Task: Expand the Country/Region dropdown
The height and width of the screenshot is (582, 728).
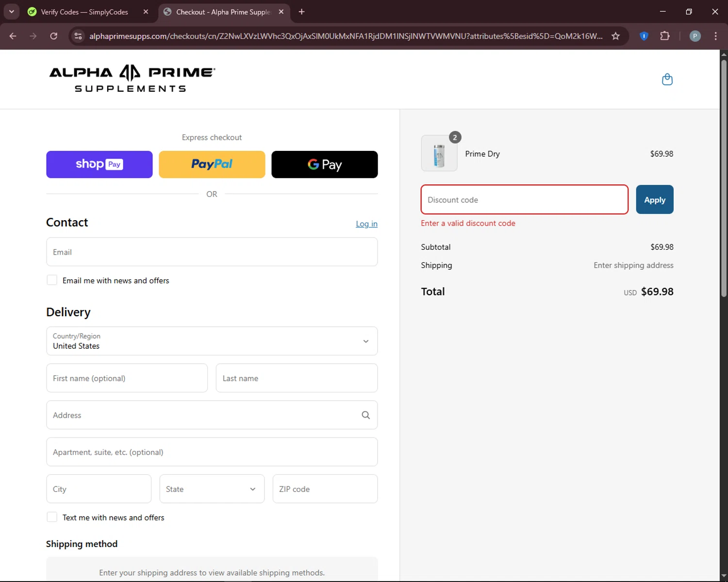Action: (x=212, y=341)
